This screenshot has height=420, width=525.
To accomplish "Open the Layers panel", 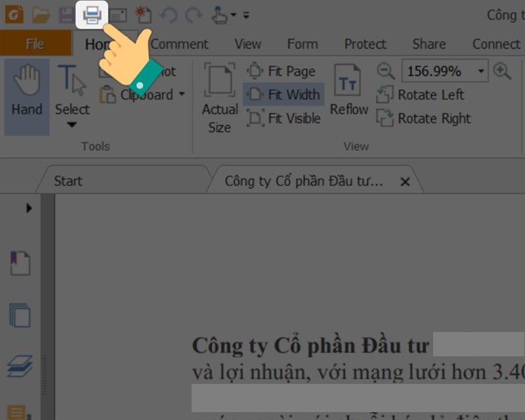I will [x=20, y=366].
